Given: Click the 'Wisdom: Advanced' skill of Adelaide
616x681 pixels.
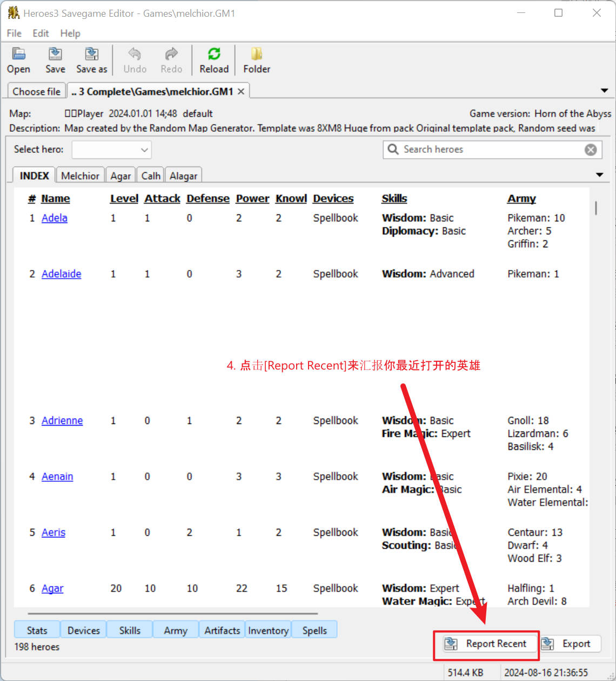Looking at the screenshot, I should (428, 274).
